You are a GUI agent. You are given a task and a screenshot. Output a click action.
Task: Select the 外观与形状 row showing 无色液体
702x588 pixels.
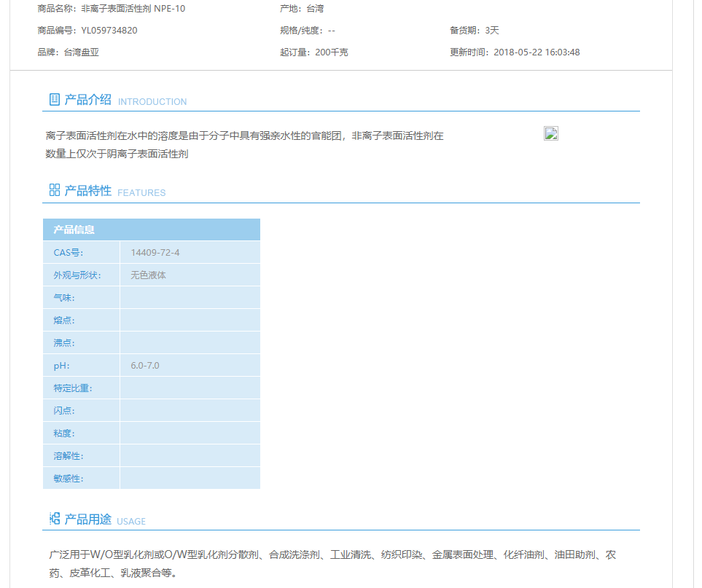pos(150,275)
